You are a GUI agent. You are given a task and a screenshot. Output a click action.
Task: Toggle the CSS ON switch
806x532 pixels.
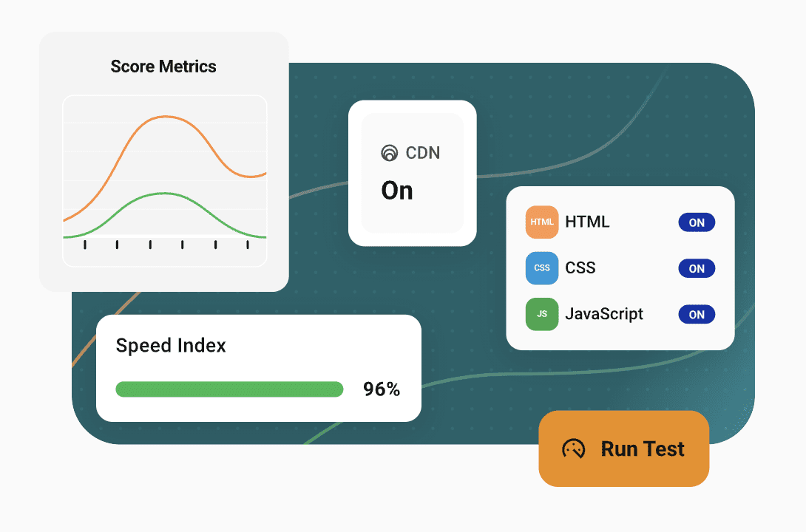pos(697,268)
